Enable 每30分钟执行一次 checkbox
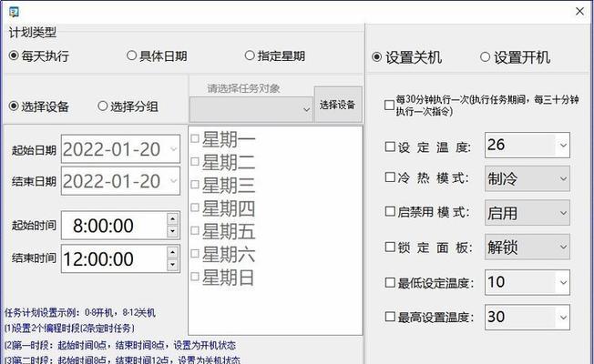 pyautogui.click(x=389, y=105)
